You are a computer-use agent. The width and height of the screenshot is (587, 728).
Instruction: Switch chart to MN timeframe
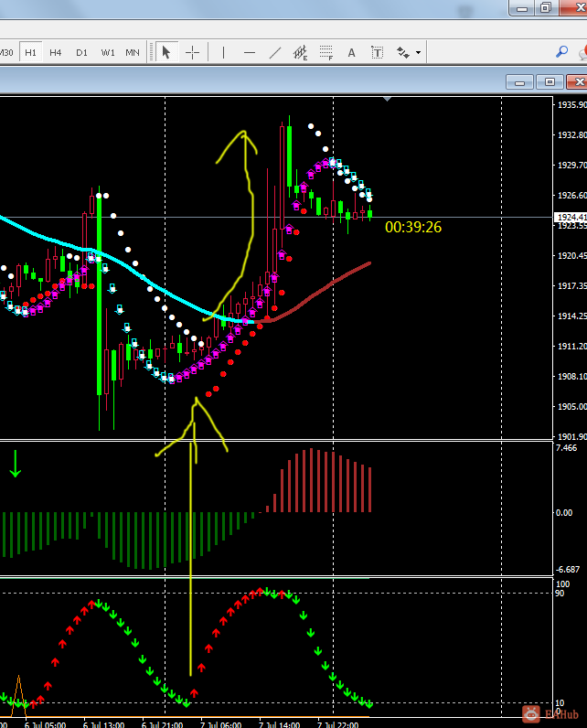pos(133,52)
